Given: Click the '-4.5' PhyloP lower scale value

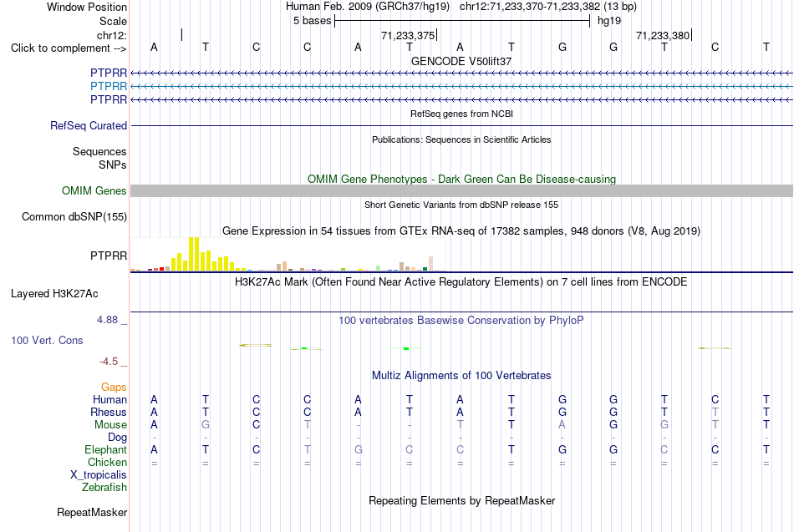Looking at the screenshot, I should click(x=109, y=362).
